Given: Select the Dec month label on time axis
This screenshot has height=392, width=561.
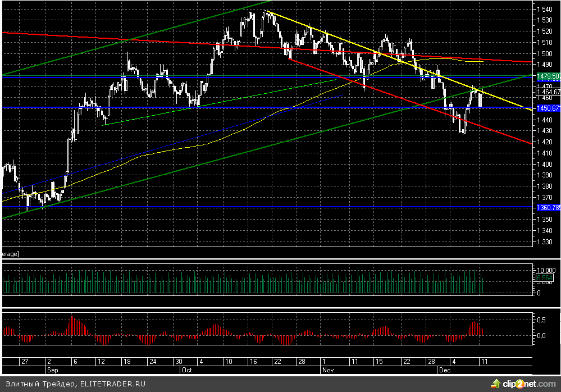Looking at the screenshot, I should click(x=443, y=371).
